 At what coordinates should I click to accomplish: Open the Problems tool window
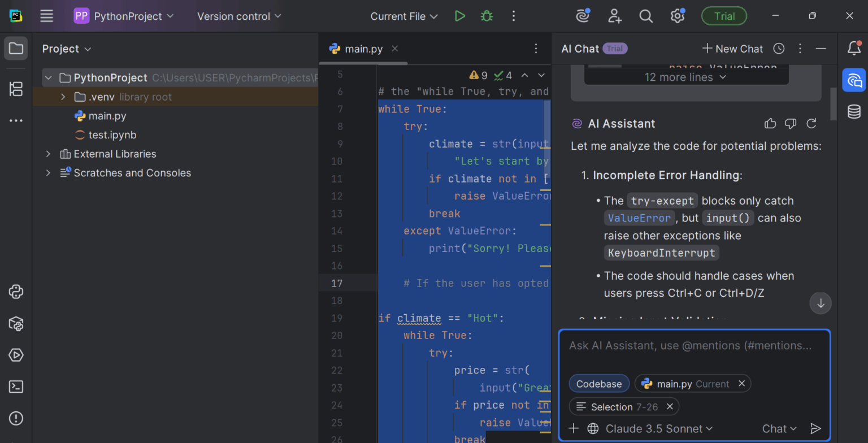16,418
